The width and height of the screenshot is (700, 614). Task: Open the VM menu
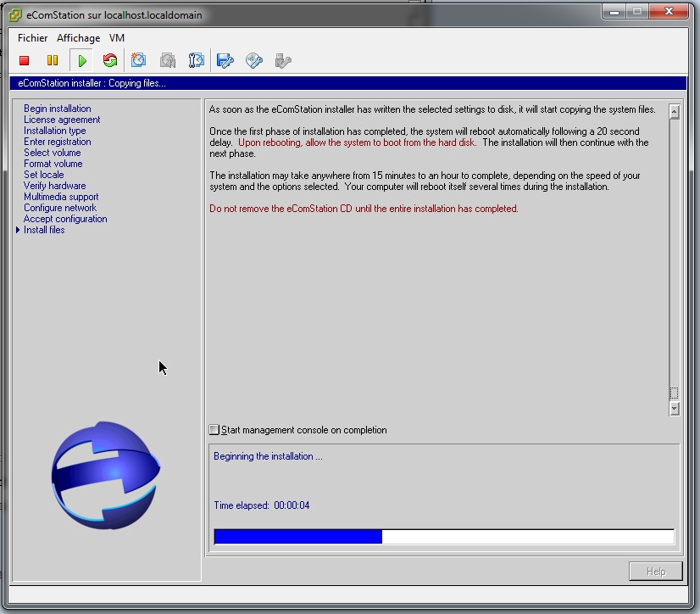tap(117, 38)
